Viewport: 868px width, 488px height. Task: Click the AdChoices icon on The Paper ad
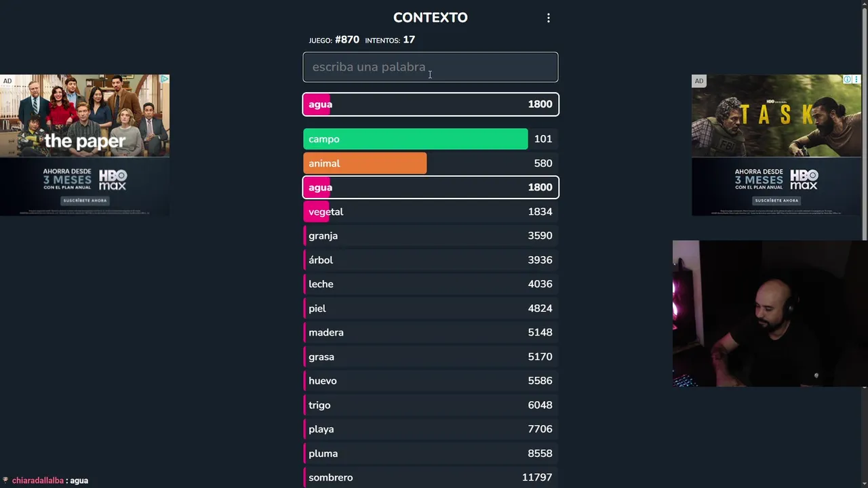click(x=164, y=79)
